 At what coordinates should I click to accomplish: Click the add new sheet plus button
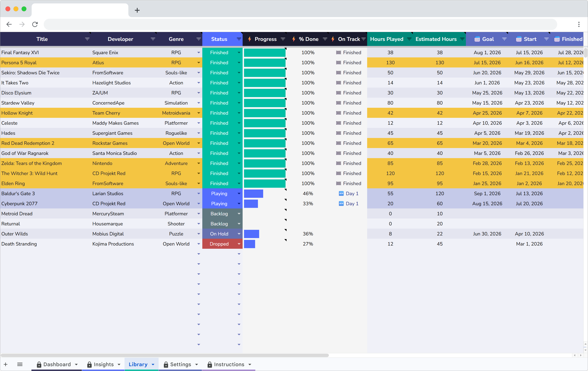tap(6, 364)
